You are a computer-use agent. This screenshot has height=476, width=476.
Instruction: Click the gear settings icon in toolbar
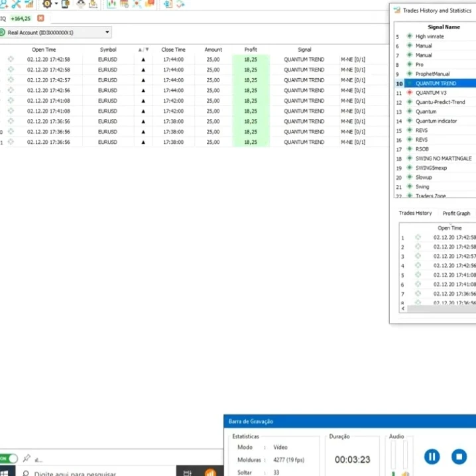(47, 4)
